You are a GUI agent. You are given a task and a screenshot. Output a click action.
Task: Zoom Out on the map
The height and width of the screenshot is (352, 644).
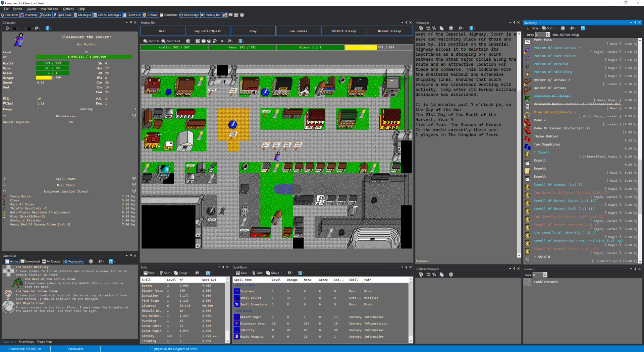[x=171, y=41]
